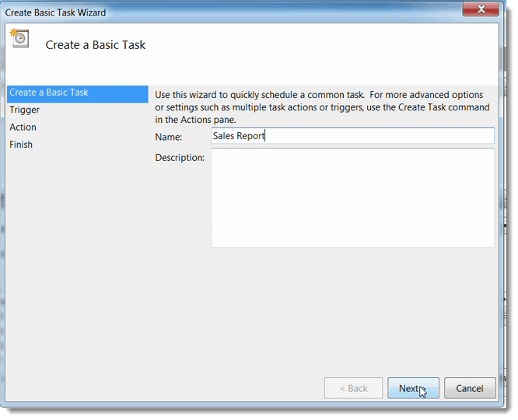
Task: Click the Next button
Action: tap(413, 388)
